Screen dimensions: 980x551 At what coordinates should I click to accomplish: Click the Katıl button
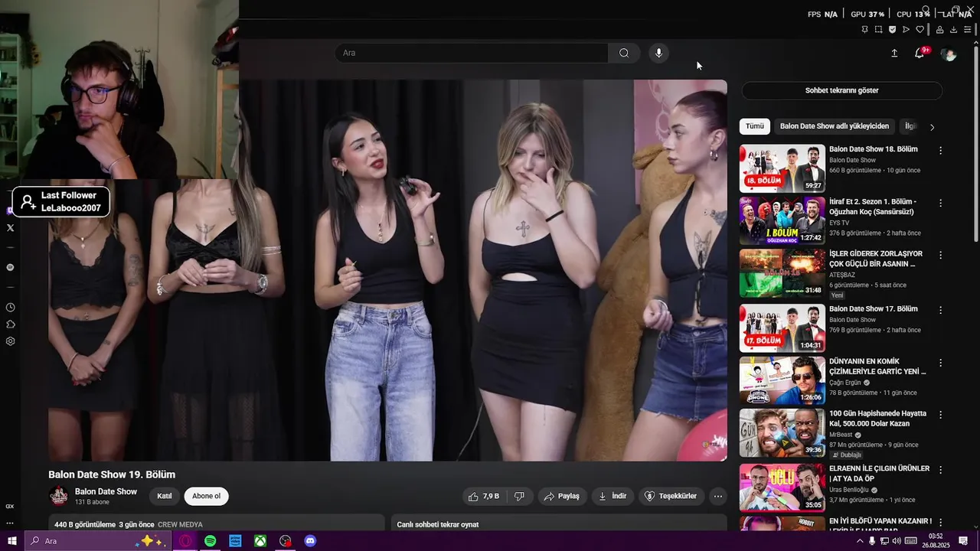[x=165, y=496]
